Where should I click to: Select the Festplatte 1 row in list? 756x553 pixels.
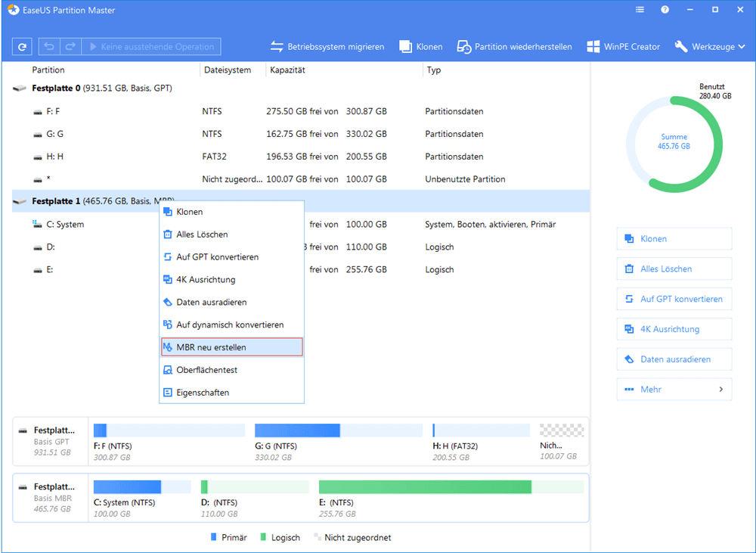coord(301,201)
